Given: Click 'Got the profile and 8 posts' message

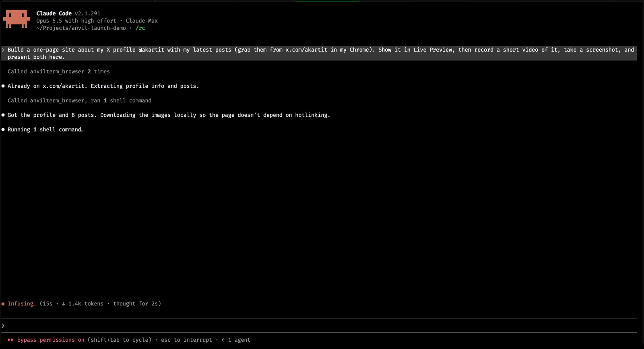Looking at the screenshot, I should pyautogui.click(x=169, y=115).
